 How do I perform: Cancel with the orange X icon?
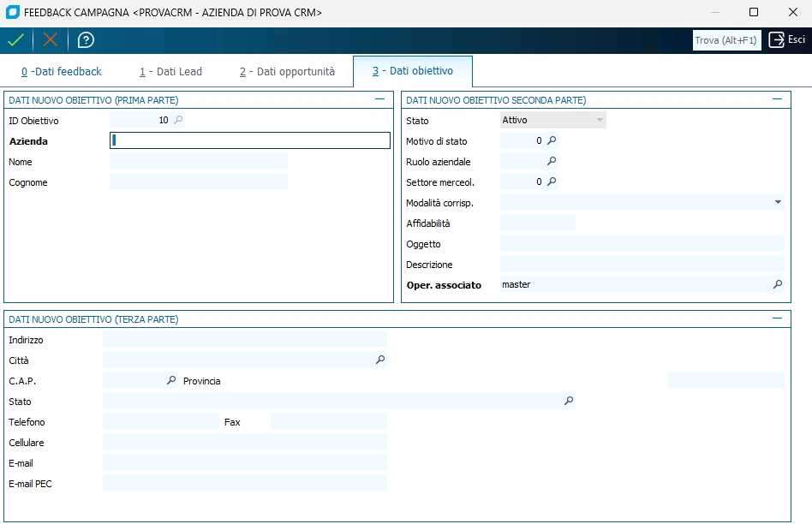click(x=51, y=40)
